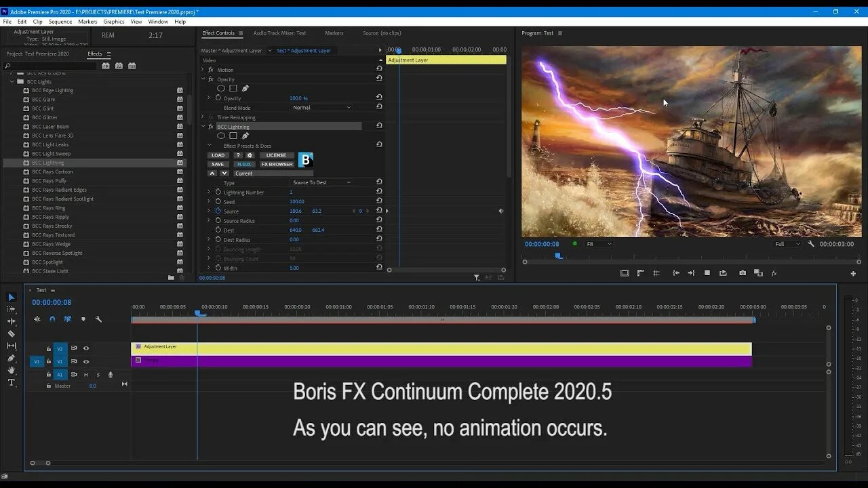Open the Fit zoom level dropdown

[x=599, y=244]
